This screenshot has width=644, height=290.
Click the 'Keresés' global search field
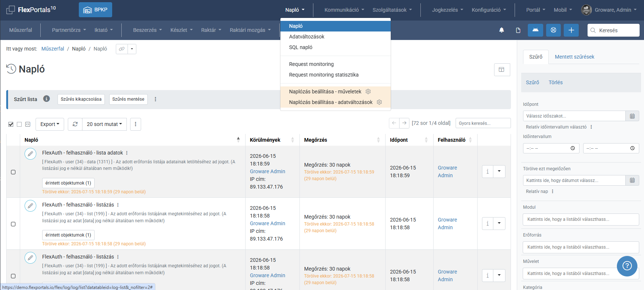tap(613, 30)
